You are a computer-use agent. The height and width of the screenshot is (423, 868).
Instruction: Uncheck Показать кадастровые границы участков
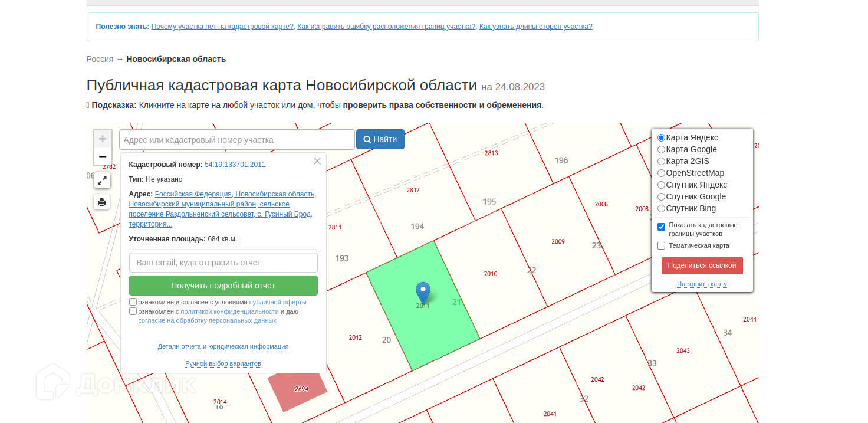pos(662,227)
